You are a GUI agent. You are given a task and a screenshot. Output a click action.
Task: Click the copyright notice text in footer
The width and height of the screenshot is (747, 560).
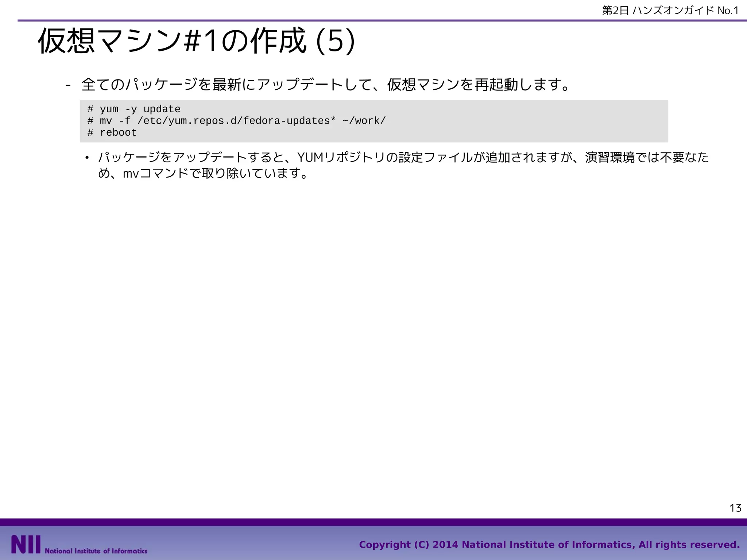tap(549, 544)
